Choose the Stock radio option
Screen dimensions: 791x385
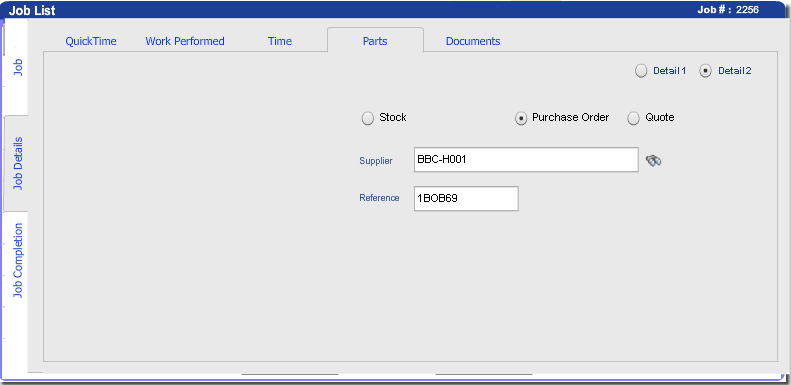click(x=368, y=119)
